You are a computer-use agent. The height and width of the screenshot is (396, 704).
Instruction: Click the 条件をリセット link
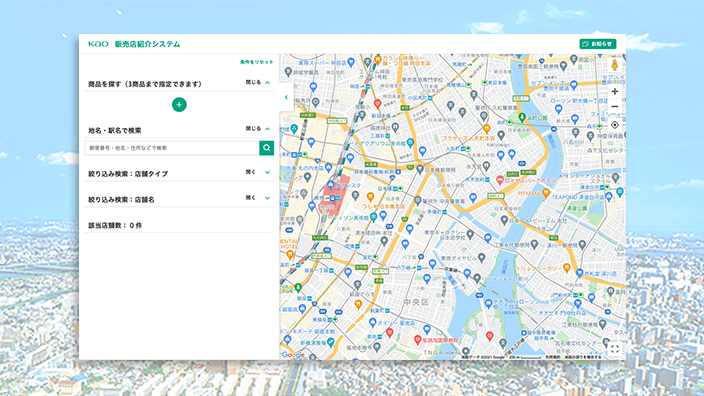coord(256,62)
